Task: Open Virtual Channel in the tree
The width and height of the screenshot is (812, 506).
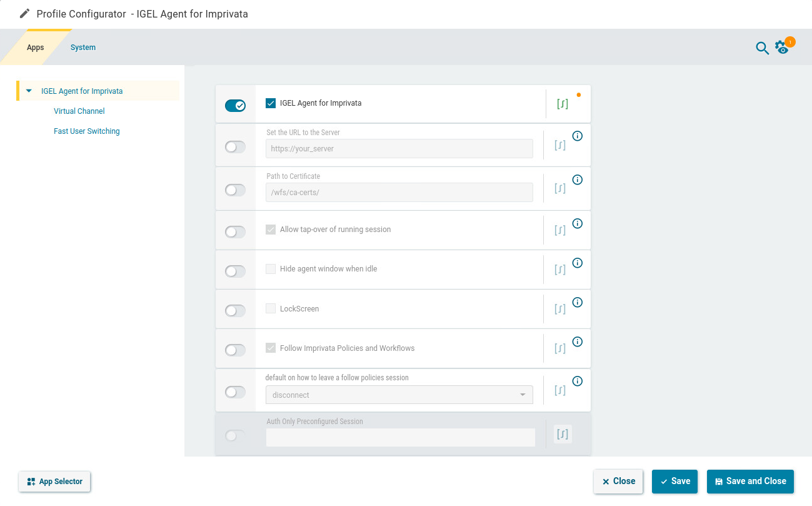Action: coord(79,111)
